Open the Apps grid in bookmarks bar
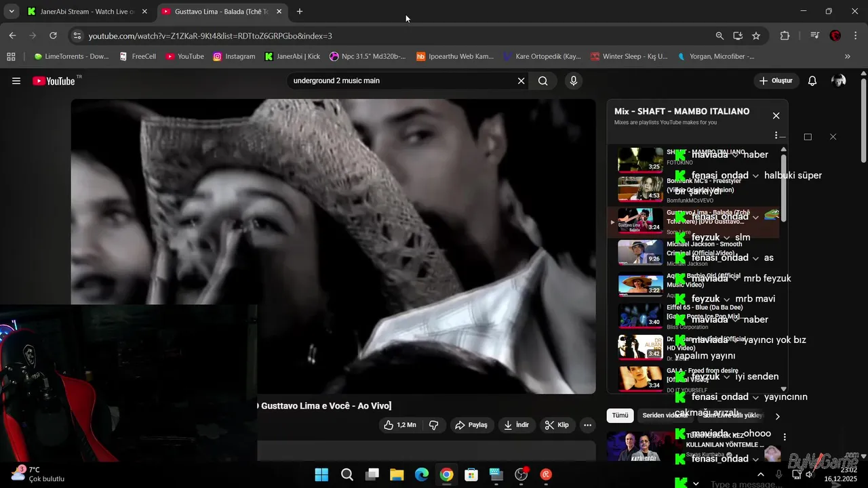Screen dimensions: 868x488 pyautogui.click(x=11, y=56)
